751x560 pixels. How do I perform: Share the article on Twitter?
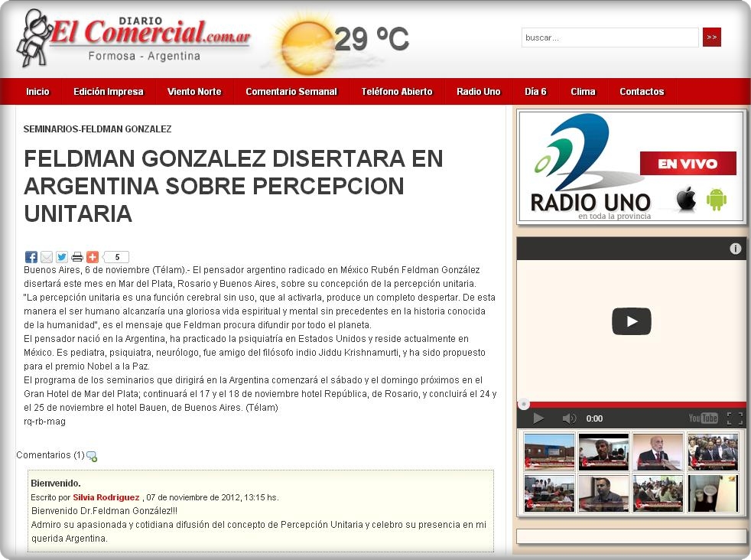point(62,257)
